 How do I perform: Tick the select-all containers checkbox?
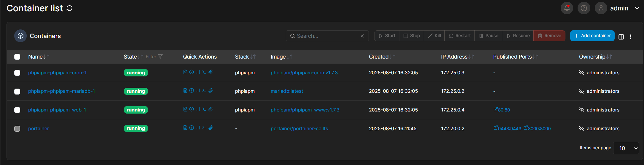17,57
